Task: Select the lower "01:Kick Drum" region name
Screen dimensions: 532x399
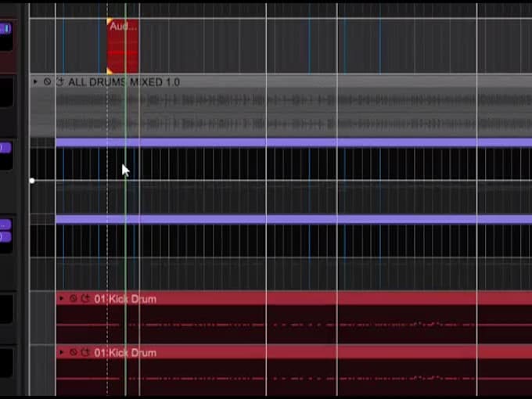Action: coord(125,353)
